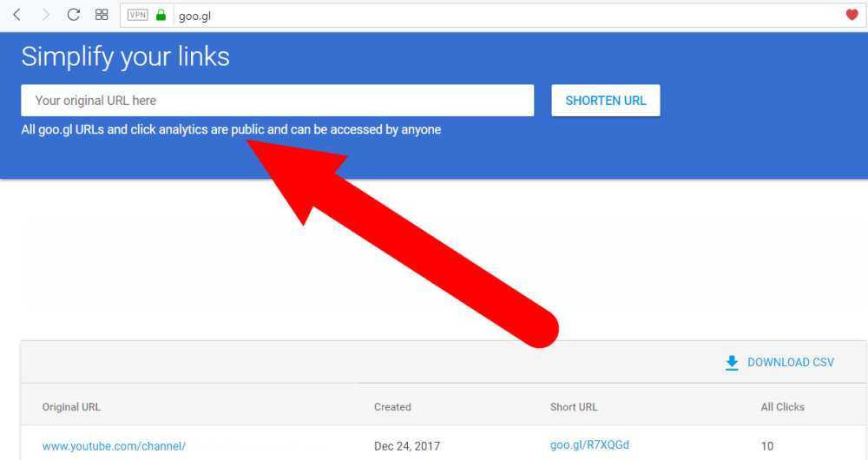Click the DOWNLOAD CSV link
868x460 pixels.
(791, 363)
